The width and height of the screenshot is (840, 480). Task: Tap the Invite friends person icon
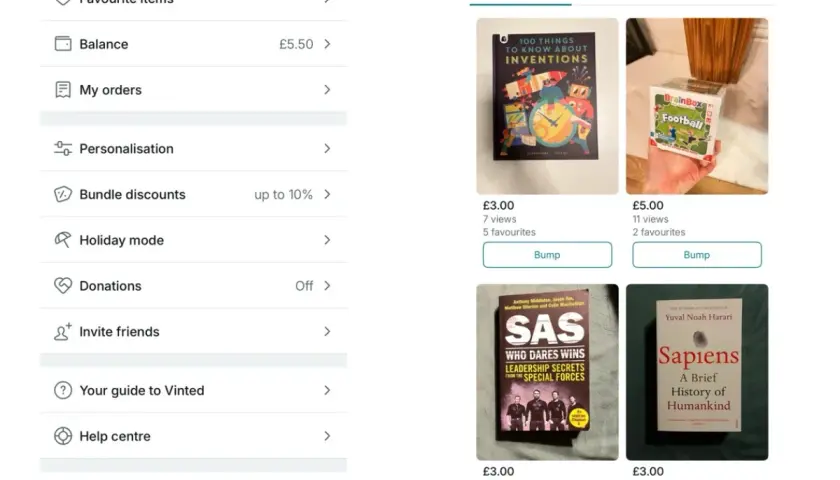click(x=63, y=332)
